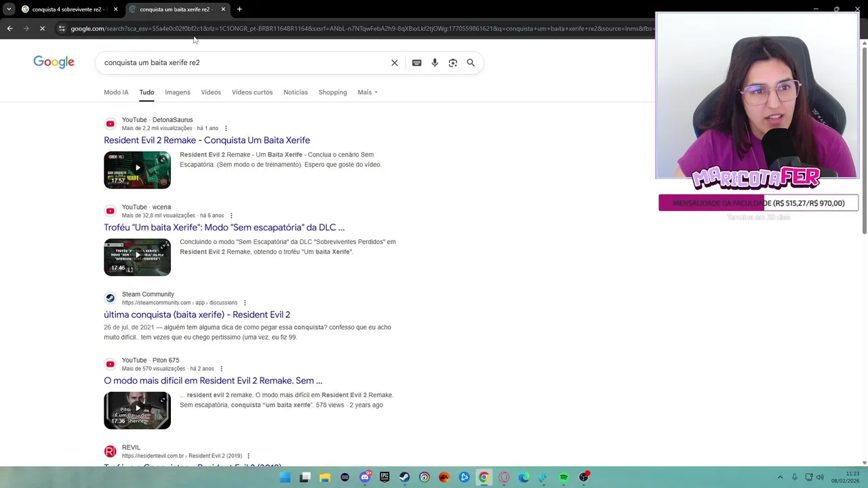The height and width of the screenshot is (488, 868).
Task: Go to the Google homepage logo
Action: click(x=54, y=62)
